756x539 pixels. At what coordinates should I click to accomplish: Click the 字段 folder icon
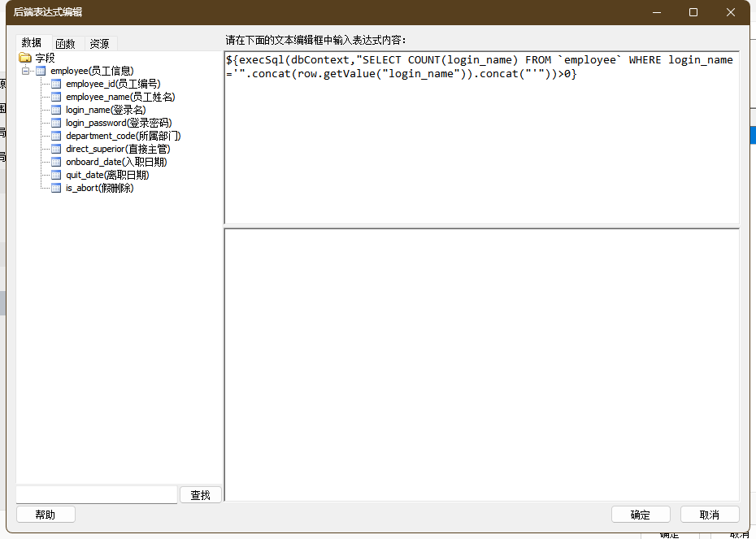[x=25, y=58]
